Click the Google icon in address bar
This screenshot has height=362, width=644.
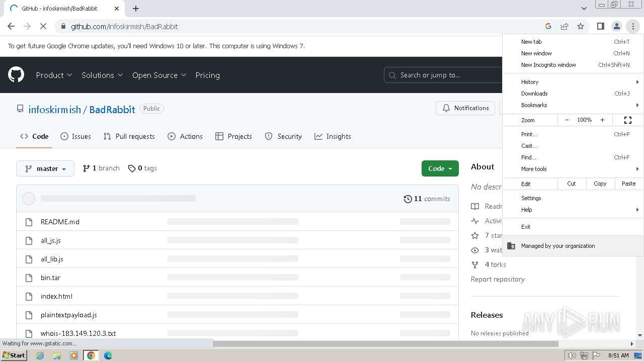point(548,26)
